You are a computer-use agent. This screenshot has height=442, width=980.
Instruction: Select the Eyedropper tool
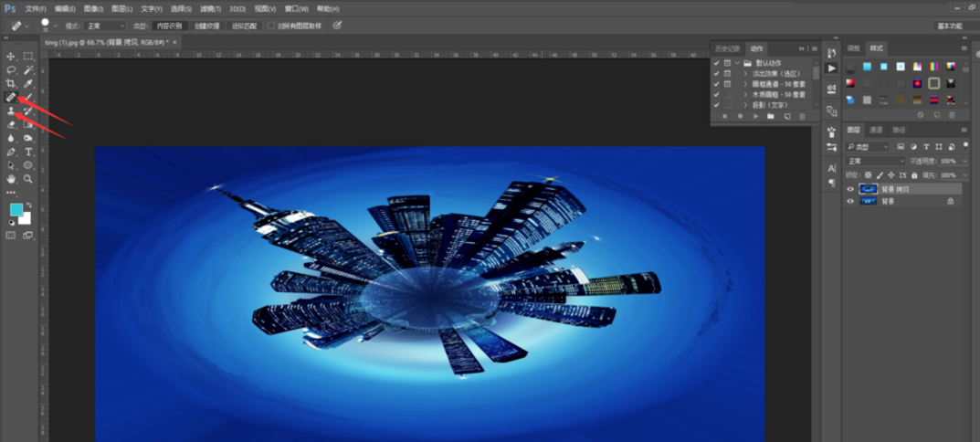click(x=28, y=83)
